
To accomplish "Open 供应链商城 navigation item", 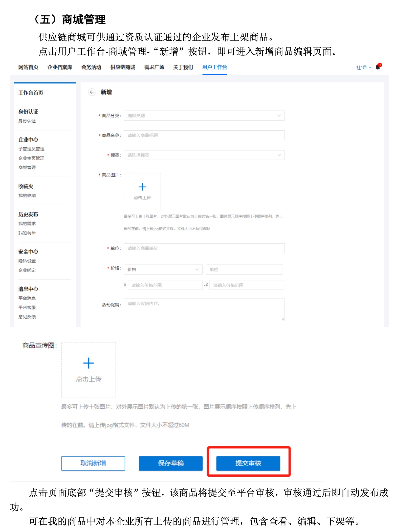I will point(123,67).
